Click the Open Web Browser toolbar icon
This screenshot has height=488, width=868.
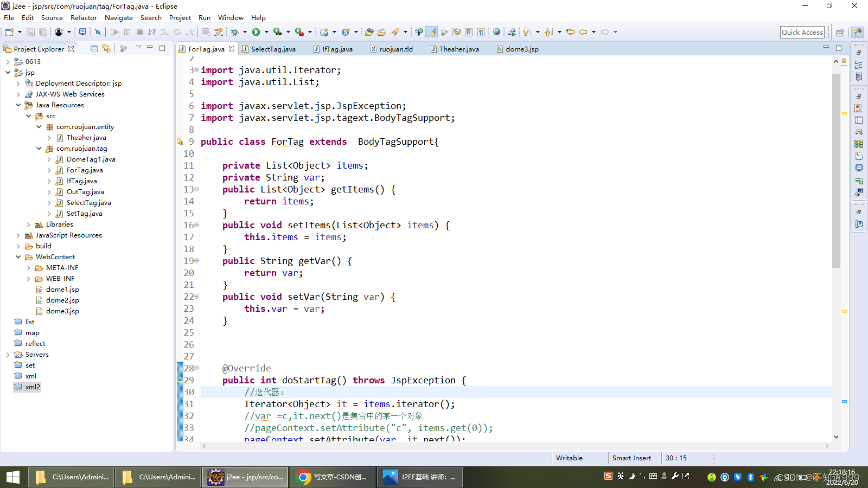pyautogui.click(x=496, y=32)
